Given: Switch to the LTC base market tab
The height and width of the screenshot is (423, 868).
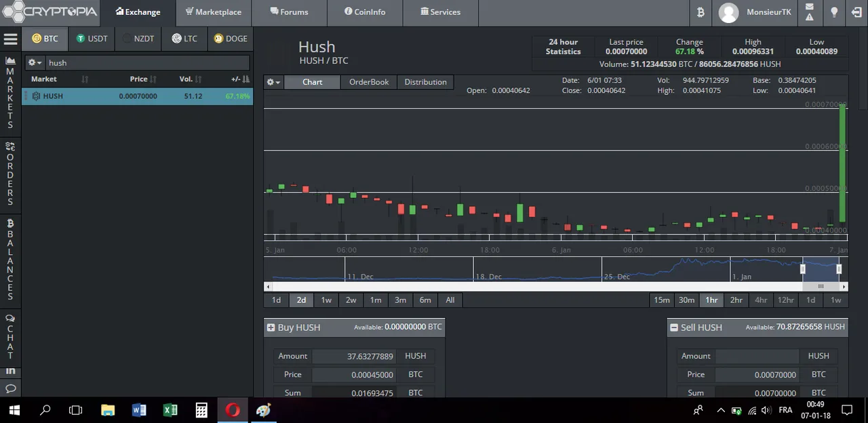Looking at the screenshot, I should [x=184, y=39].
